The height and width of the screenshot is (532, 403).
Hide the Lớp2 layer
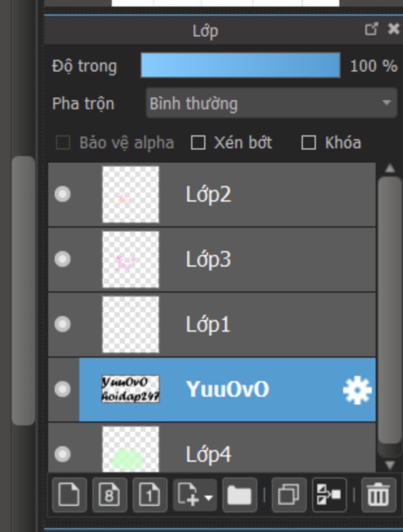click(x=63, y=194)
